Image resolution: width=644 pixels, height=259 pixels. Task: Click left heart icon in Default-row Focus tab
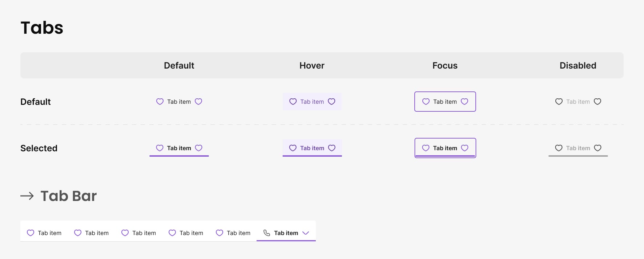pyautogui.click(x=426, y=102)
